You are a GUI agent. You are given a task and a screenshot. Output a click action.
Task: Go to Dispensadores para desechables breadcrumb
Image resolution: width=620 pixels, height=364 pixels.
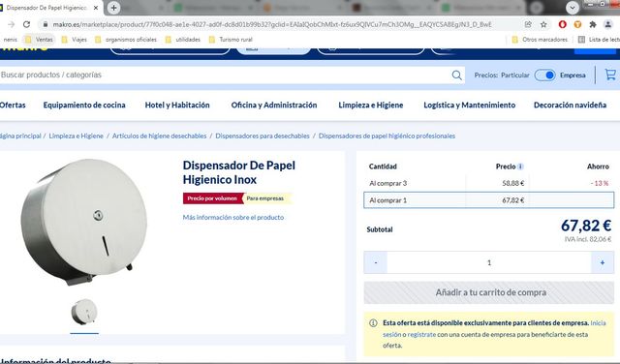(263, 136)
